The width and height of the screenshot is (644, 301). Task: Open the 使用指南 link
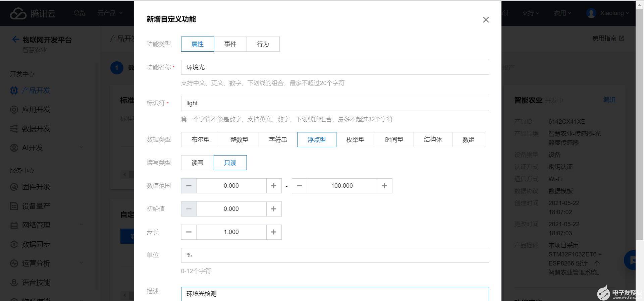point(608,38)
